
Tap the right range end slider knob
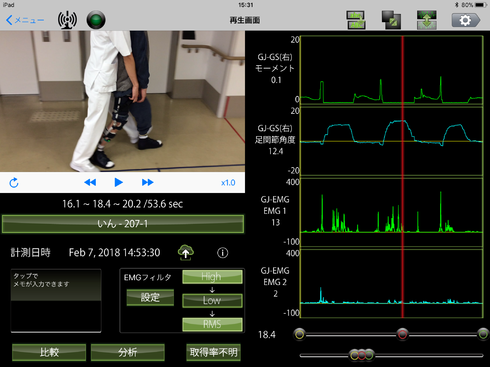(x=483, y=334)
